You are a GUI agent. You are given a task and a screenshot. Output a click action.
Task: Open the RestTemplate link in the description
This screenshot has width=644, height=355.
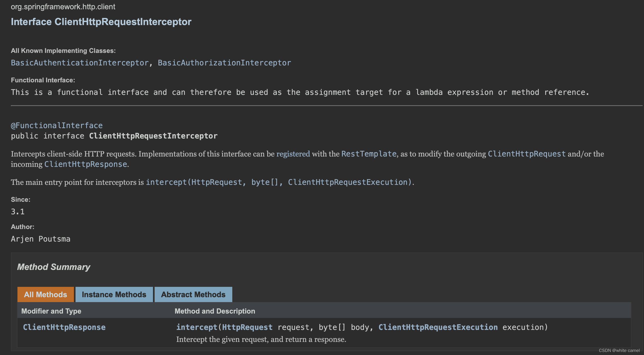coord(369,154)
